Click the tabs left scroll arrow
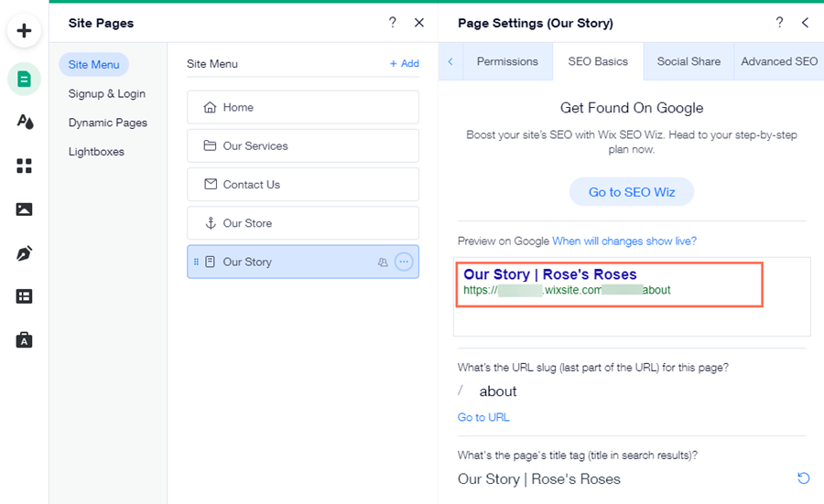This screenshot has width=824, height=504. coord(450,61)
